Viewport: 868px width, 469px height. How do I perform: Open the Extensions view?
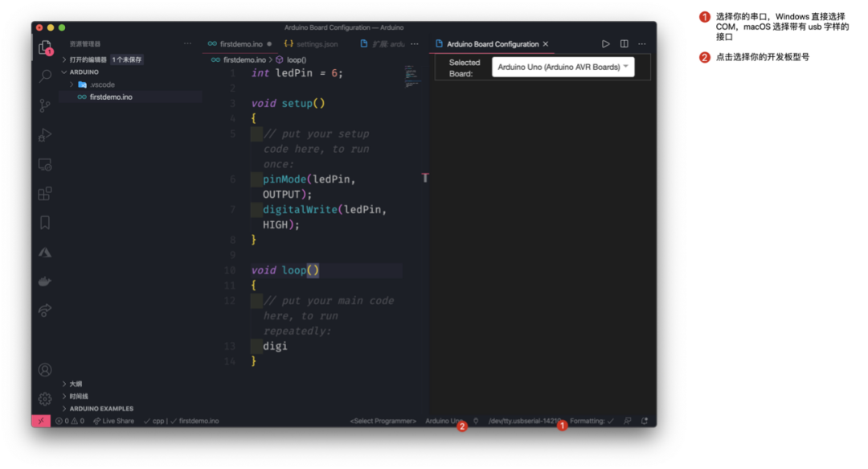coord(45,194)
